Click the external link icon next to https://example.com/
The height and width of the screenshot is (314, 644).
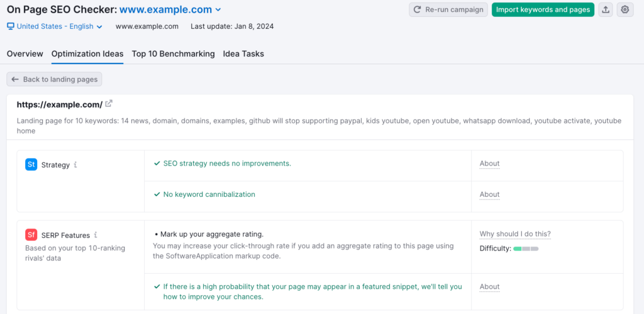tap(108, 104)
